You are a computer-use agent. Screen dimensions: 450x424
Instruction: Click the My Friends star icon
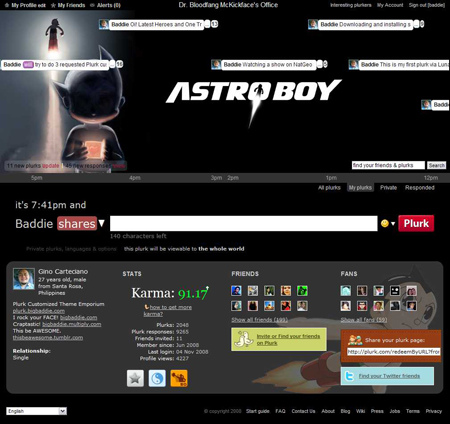coord(53,5)
